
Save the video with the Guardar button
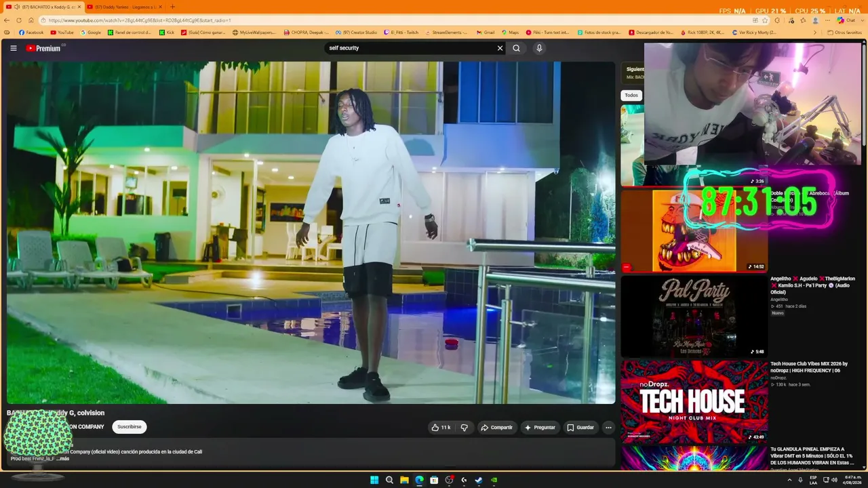tap(580, 428)
